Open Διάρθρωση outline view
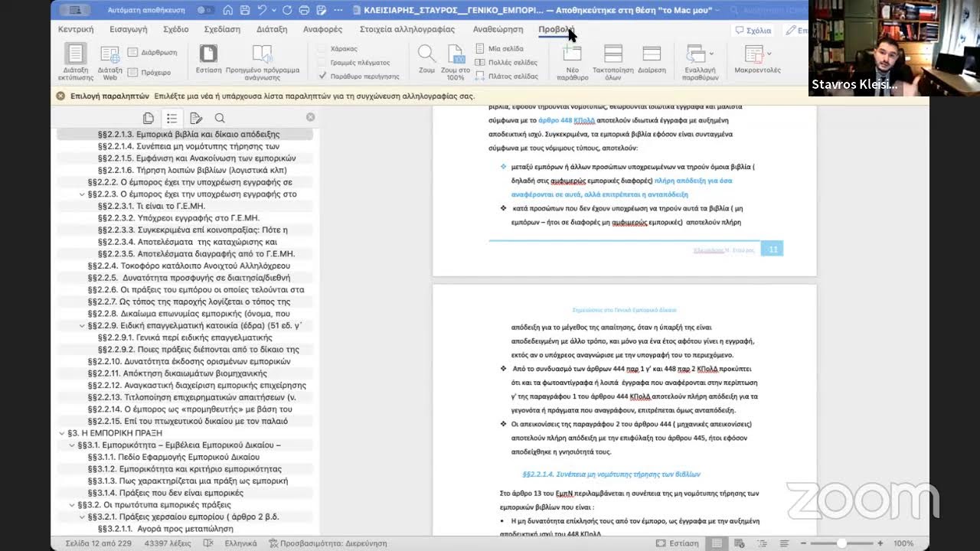Image resolution: width=980 pixels, height=551 pixels. (152, 53)
